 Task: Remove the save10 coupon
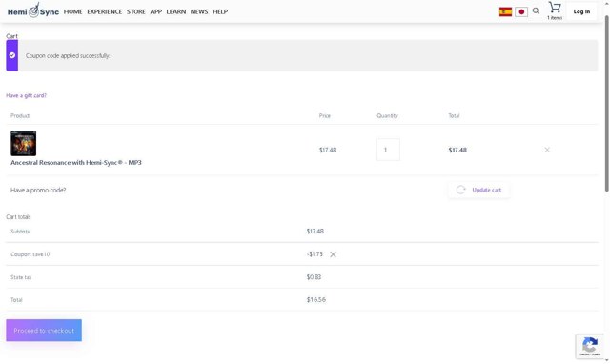tap(333, 254)
